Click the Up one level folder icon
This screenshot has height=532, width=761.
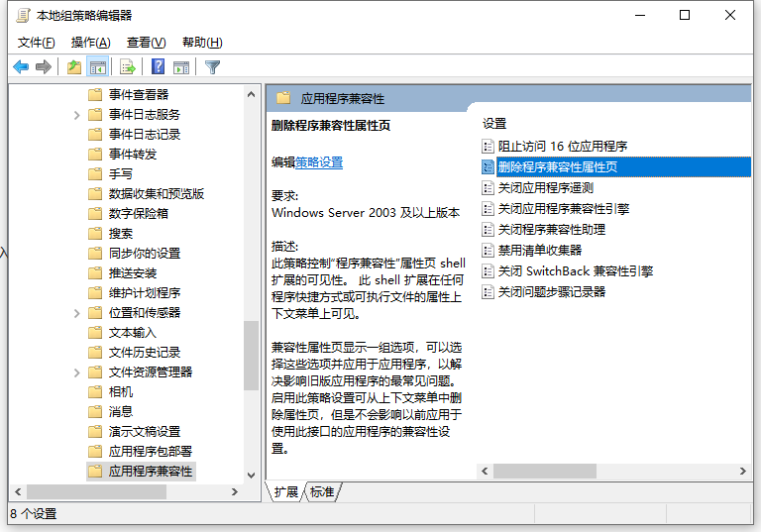click(x=74, y=67)
